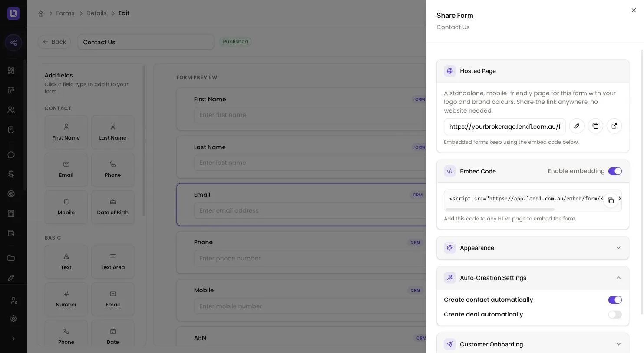This screenshot has width=644, height=353.
Task: Select 'Enter first name' preview input
Action: 310,115
